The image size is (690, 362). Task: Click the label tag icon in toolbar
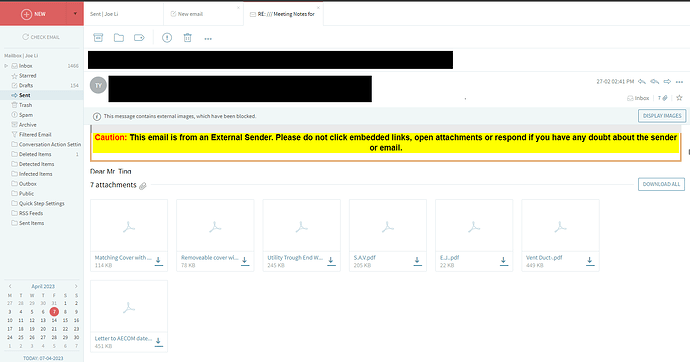(x=139, y=38)
